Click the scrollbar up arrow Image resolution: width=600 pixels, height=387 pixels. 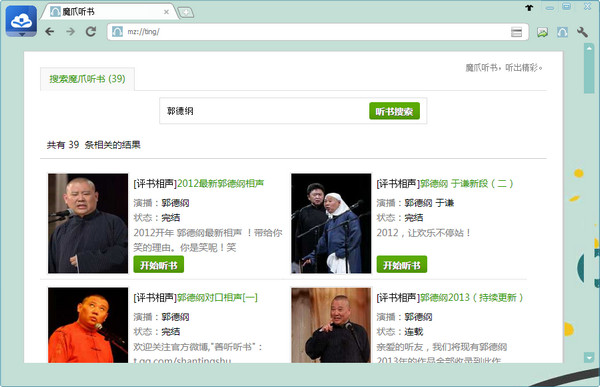[589, 48]
